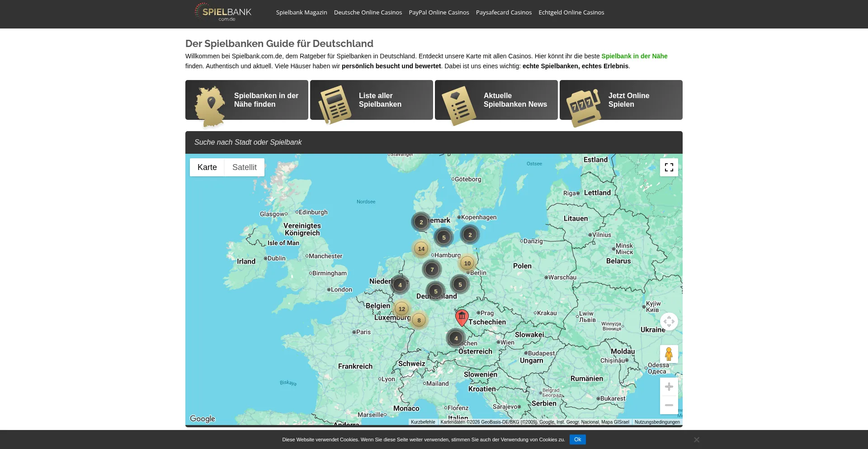Zoom out the map with minus button
This screenshot has height=449, width=868.
click(669, 405)
